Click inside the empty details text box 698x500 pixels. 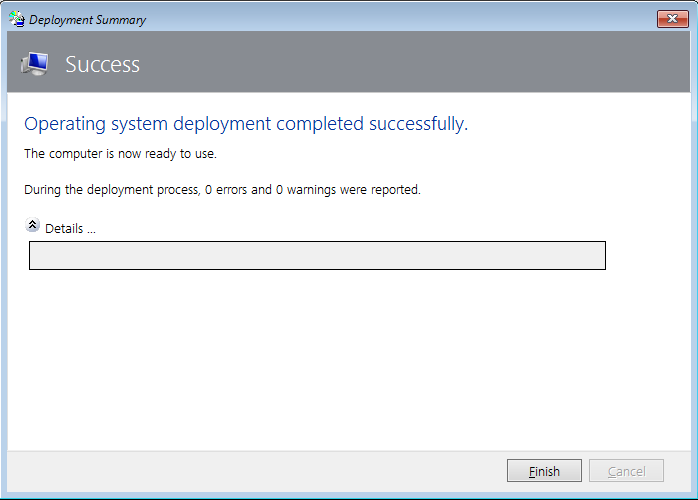point(317,255)
